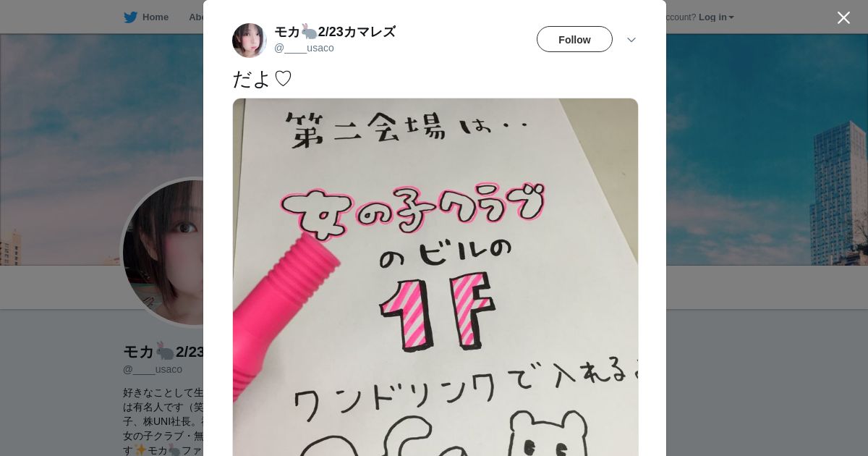Open the Log in dropdown
Viewport: 868px width, 456px height.
(716, 17)
